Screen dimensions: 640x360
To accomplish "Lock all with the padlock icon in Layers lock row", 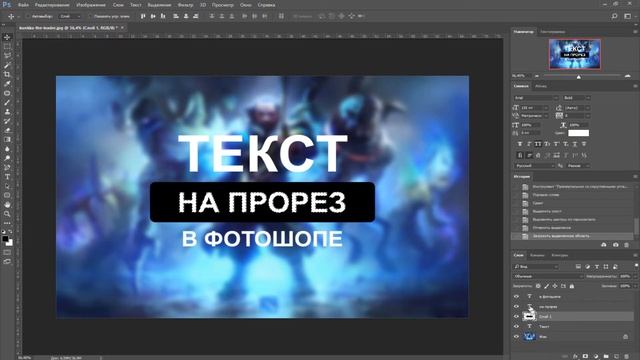I will click(572, 286).
